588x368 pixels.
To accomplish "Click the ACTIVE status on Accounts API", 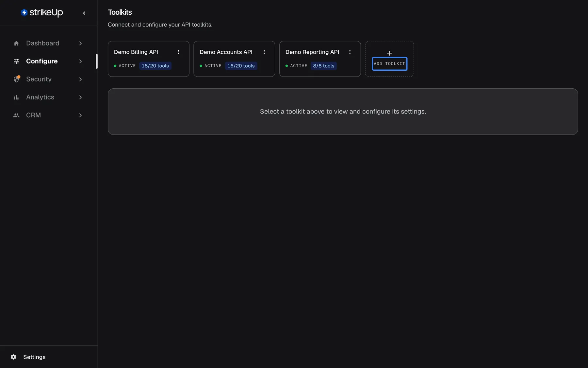I will click(211, 66).
